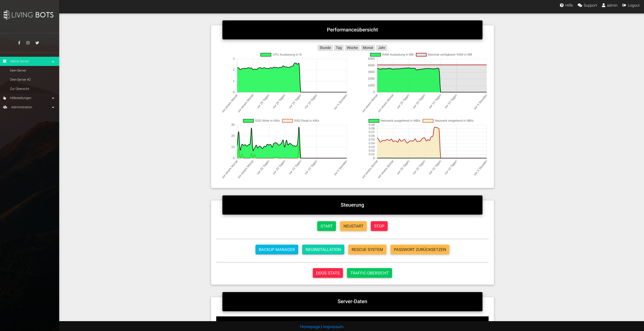The width and height of the screenshot is (644, 331).
Task: Select the Stunde time range
Action: 325,48
